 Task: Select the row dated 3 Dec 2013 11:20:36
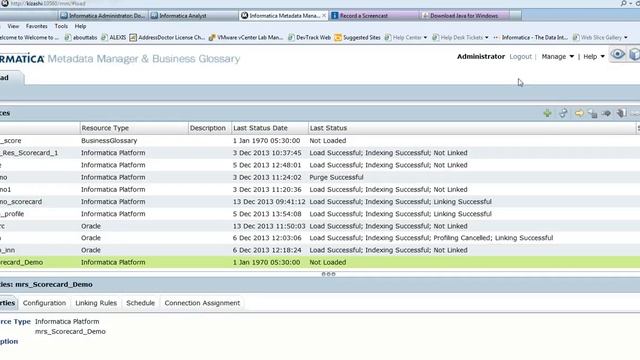tap(320, 189)
